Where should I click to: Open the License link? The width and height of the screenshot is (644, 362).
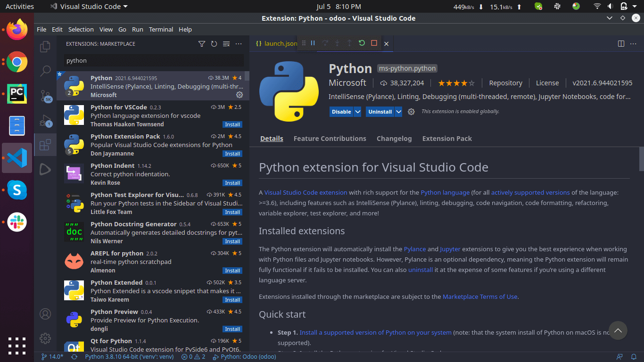click(547, 83)
